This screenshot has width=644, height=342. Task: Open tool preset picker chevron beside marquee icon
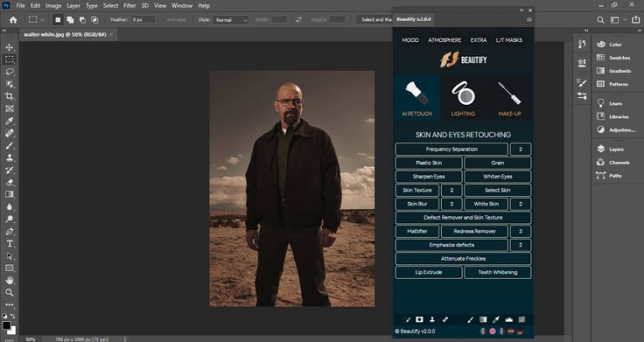point(43,20)
